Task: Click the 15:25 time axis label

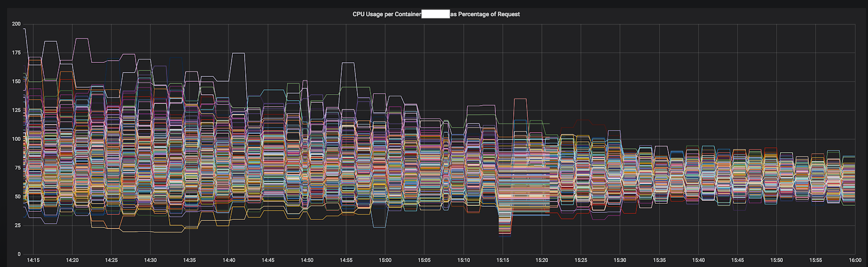Action: tap(581, 261)
